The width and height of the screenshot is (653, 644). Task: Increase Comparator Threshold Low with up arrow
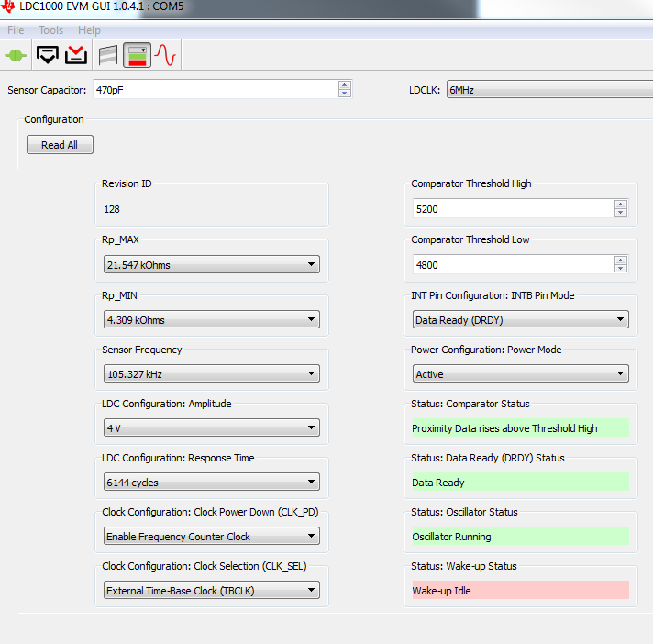621,260
